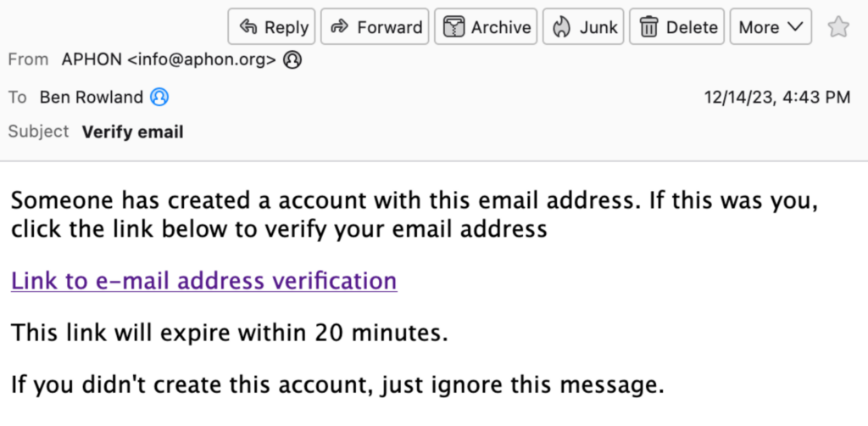
Task: Forward this Verify email message
Action: [375, 26]
